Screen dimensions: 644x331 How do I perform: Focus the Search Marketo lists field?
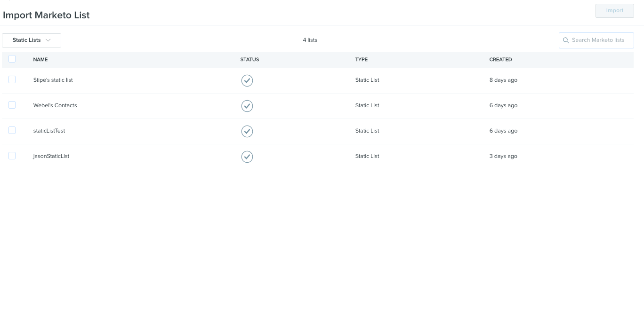[596, 40]
